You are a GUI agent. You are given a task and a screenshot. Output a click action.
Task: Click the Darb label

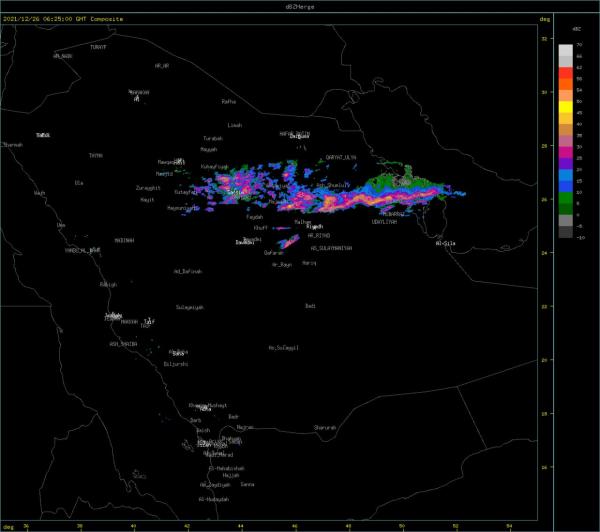coord(196,420)
